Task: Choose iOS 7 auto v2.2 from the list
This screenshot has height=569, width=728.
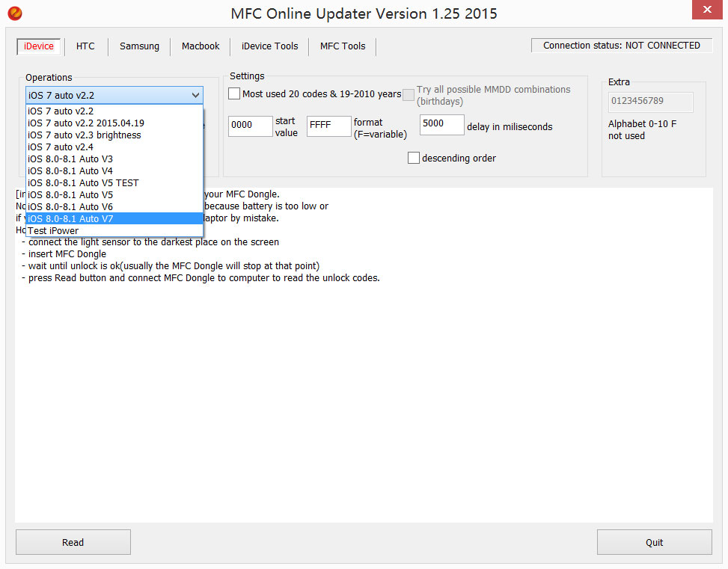Action: point(114,111)
